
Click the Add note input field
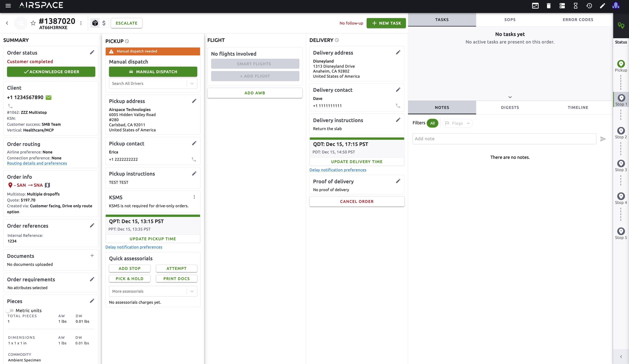coord(504,139)
